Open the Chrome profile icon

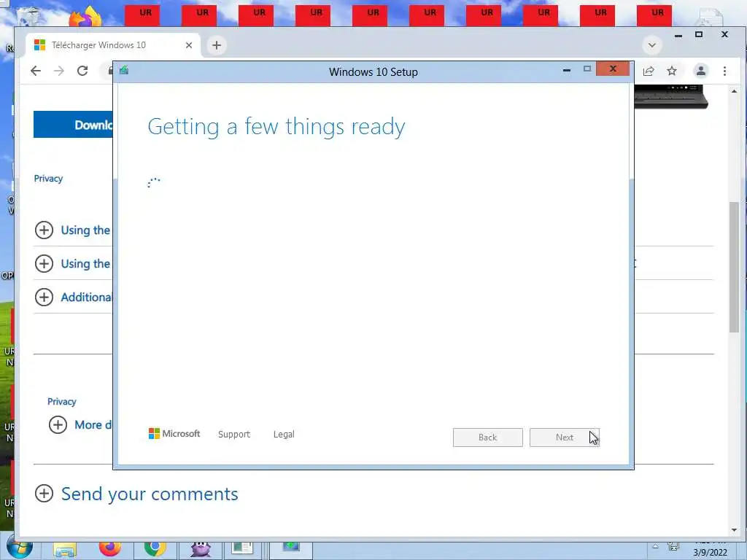click(x=700, y=71)
